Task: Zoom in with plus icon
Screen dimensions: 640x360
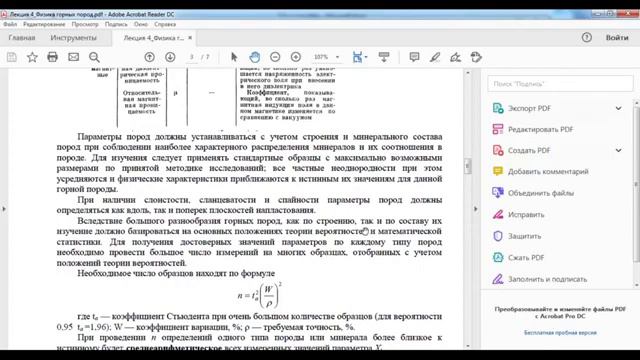Action: point(296,57)
